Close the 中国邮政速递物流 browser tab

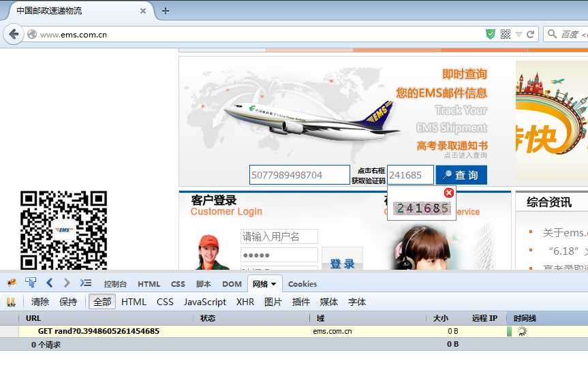pyautogui.click(x=143, y=11)
